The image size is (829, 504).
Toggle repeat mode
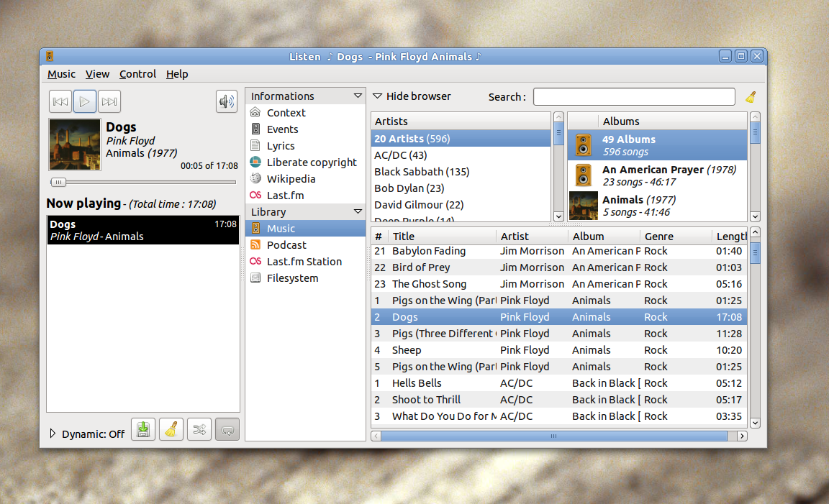[227, 429]
